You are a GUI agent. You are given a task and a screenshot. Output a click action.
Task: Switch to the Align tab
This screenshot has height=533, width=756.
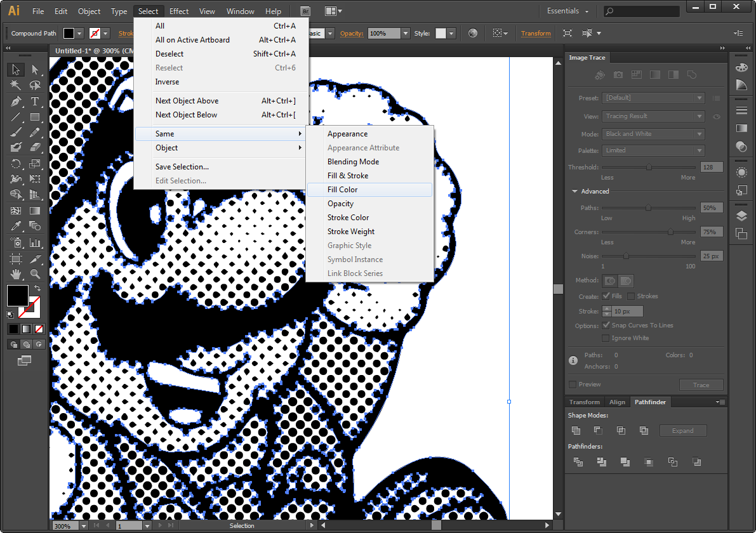pyautogui.click(x=617, y=402)
